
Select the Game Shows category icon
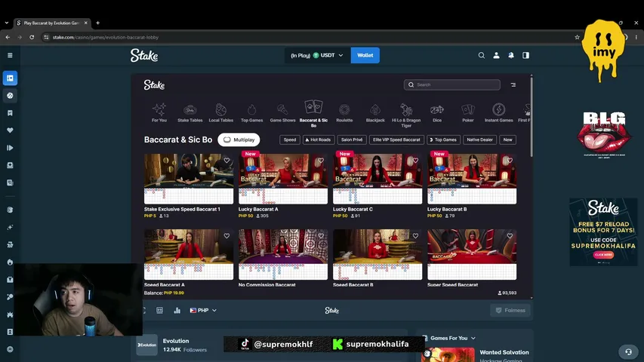[282, 109]
